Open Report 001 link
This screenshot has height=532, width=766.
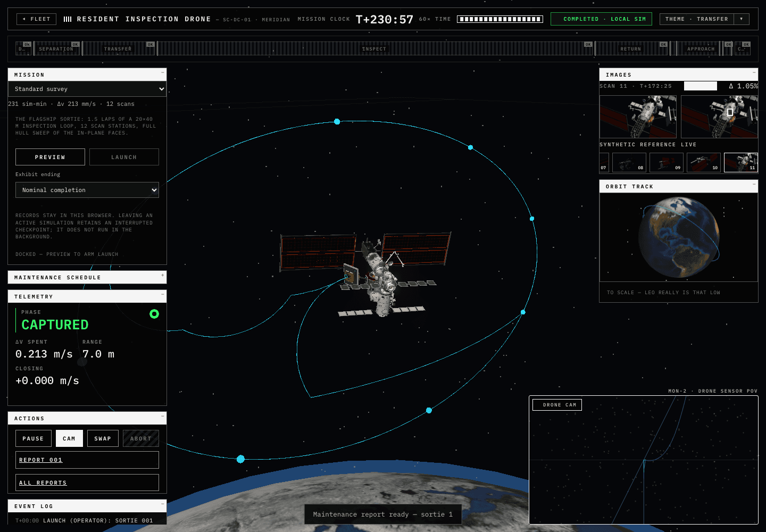pyautogui.click(x=87, y=460)
